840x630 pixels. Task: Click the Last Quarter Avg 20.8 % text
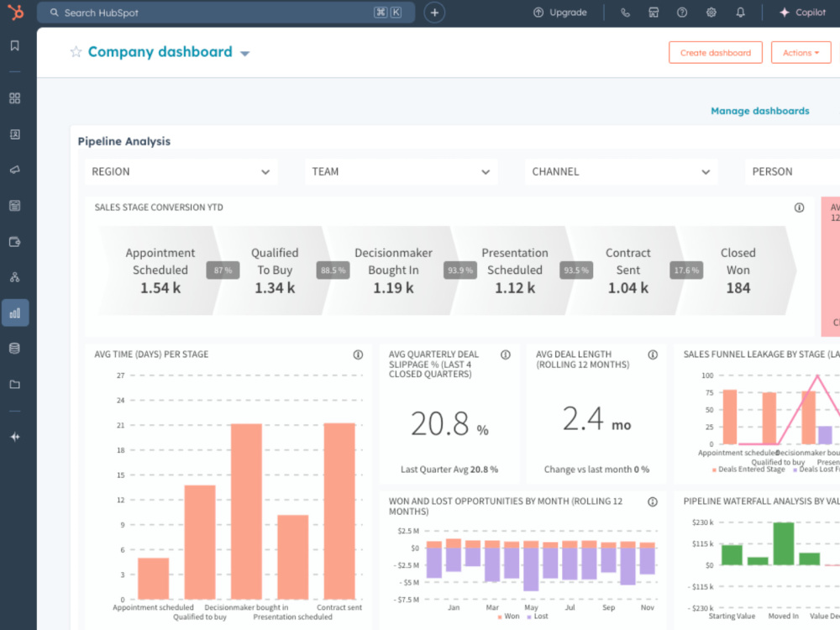pos(449,470)
